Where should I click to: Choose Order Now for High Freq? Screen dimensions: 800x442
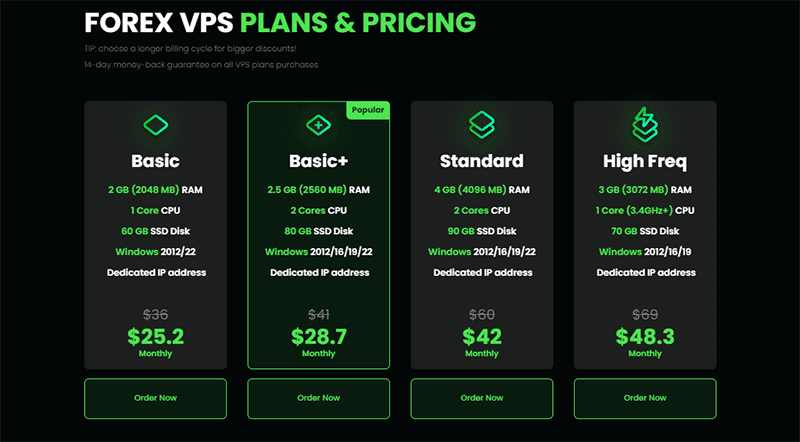pyautogui.click(x=645, y=398)
